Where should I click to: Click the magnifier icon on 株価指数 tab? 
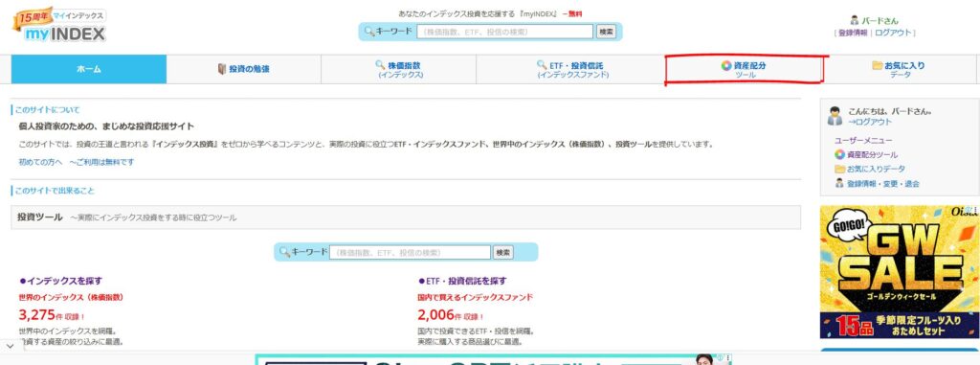pyautogui.click(x=380, y=64)
